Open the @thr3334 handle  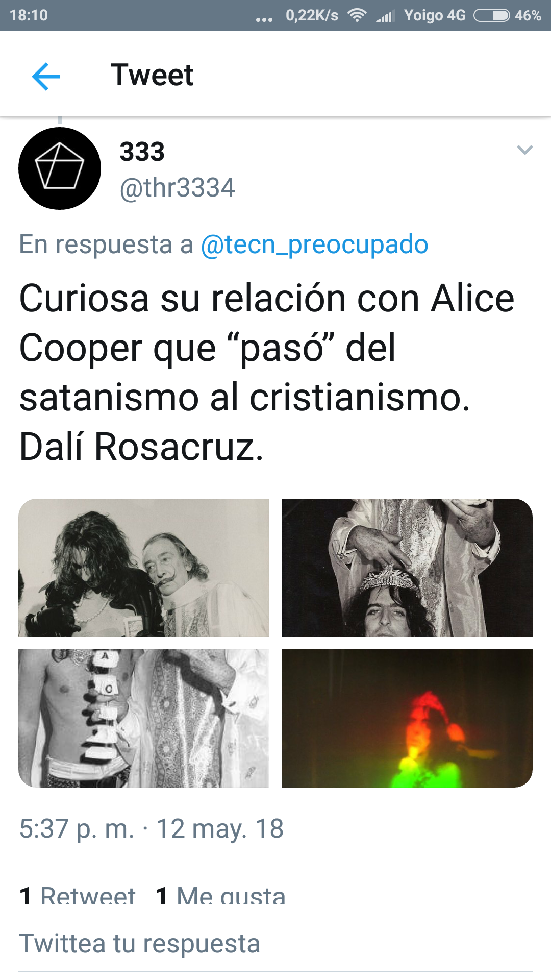pyautogui.click(x=177, y=188)
